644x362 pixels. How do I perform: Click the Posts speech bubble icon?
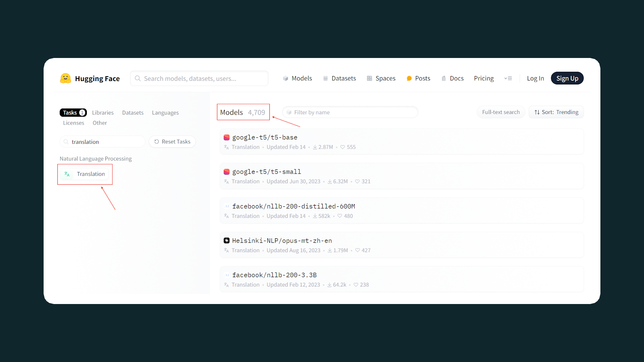(409, 78)
